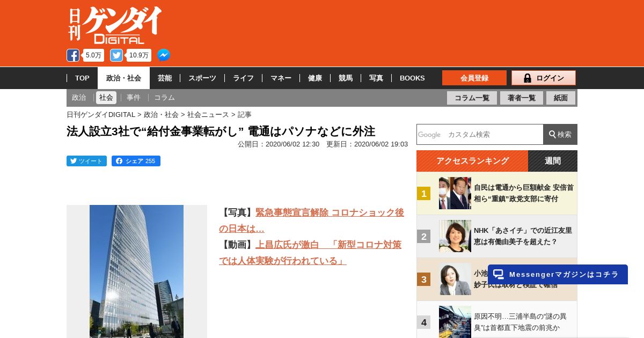The height and width of the screenshot is (338, 644).
Task: Click the gold rank number 1 badge
Action: [x=424, y=194]
